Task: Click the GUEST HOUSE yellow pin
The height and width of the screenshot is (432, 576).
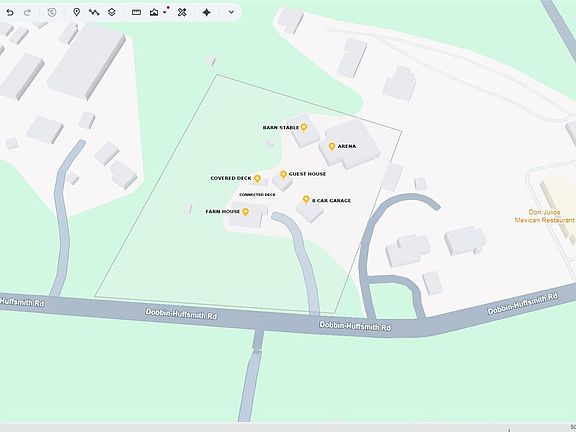Action: 283,174
